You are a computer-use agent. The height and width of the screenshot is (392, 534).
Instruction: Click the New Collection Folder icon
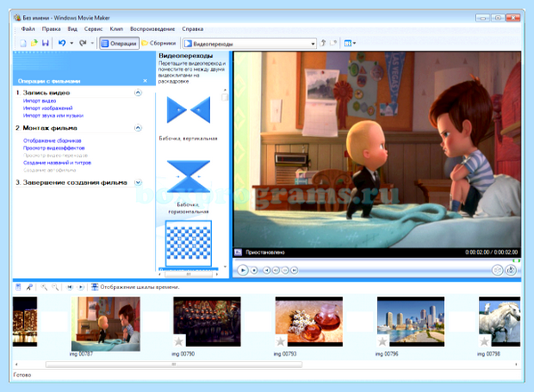[x=334, y=44]
